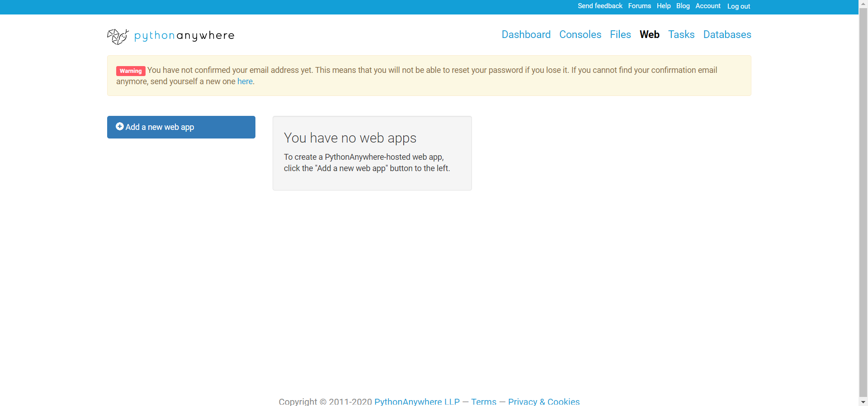Viewport: 868px width, 406px height.
Task: Go to the Consoles tab
Action: click(580, 34)
